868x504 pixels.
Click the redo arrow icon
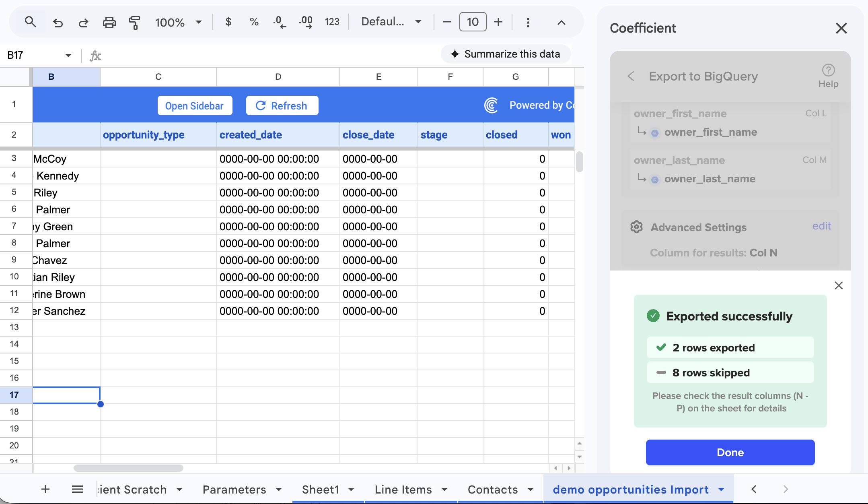tap(83, 22)
